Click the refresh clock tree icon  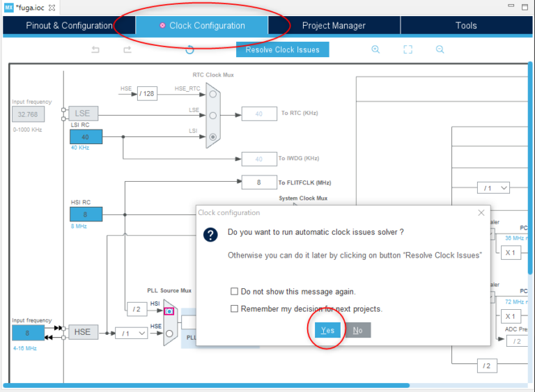click(189, 49)
